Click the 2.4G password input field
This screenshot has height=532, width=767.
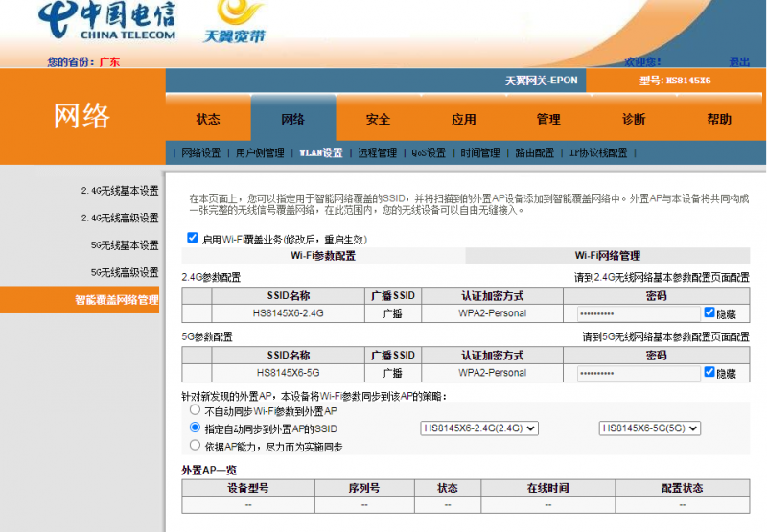(x=639, y=313)
